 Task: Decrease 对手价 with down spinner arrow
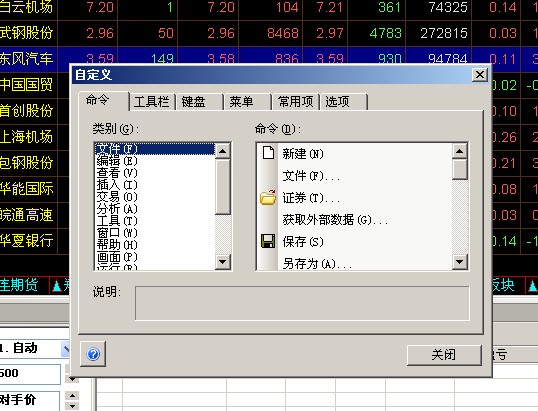[72, 406]
